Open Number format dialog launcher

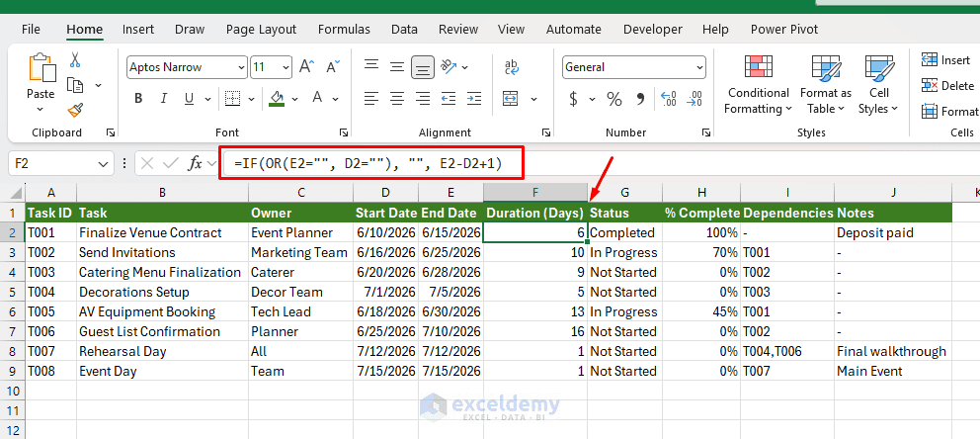(x=705, y=132)
